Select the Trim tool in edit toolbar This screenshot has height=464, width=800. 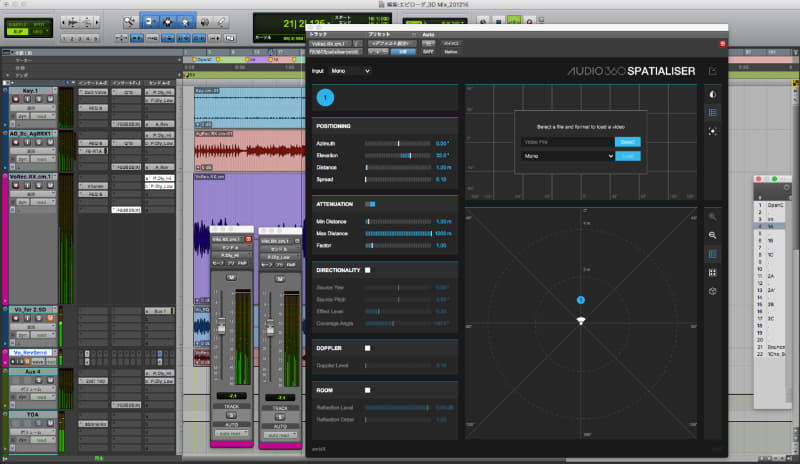[149, 21]
